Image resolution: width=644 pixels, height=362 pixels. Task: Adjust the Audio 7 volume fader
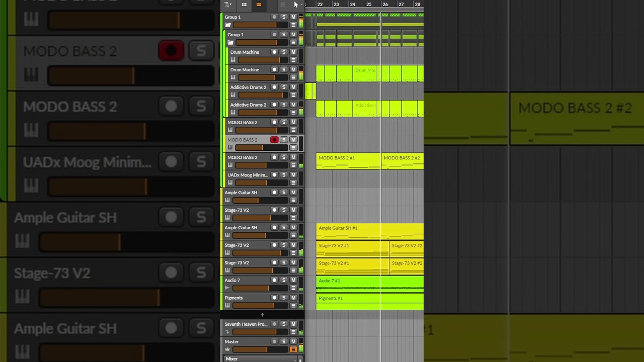pyautogui.click(x=260, y=288)
